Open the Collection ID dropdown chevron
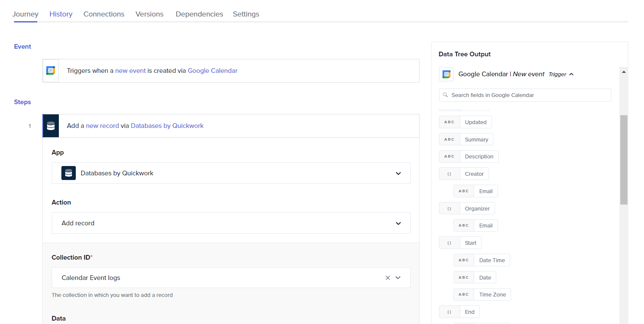Viewport: 644px width, 324px height. (398, 278)
